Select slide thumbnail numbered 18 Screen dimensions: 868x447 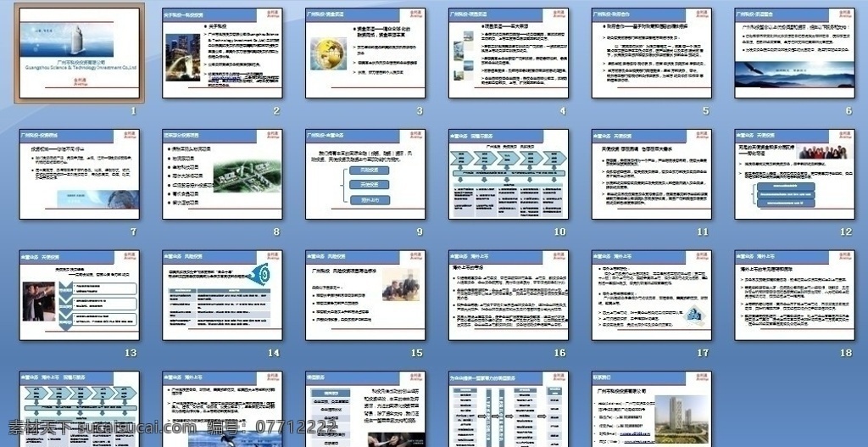[795, 295]
